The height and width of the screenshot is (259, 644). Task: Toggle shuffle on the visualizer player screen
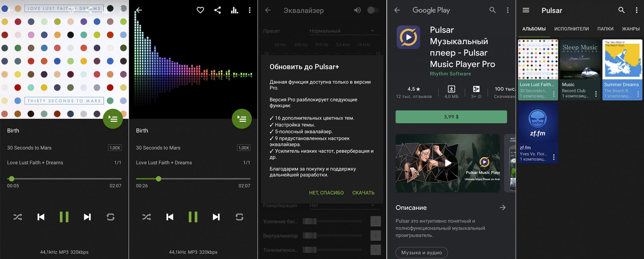tap(147, 217)
